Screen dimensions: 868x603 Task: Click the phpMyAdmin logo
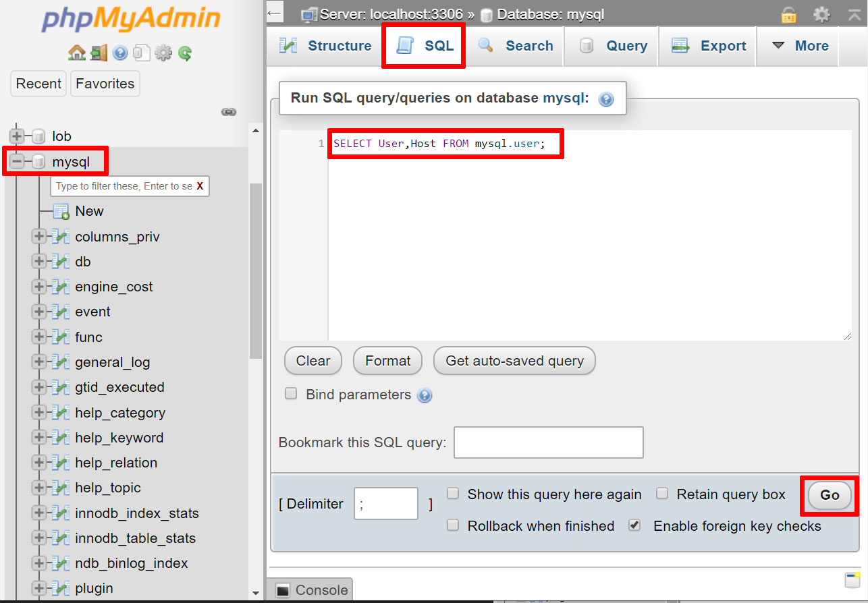click(x=131, y=20)
